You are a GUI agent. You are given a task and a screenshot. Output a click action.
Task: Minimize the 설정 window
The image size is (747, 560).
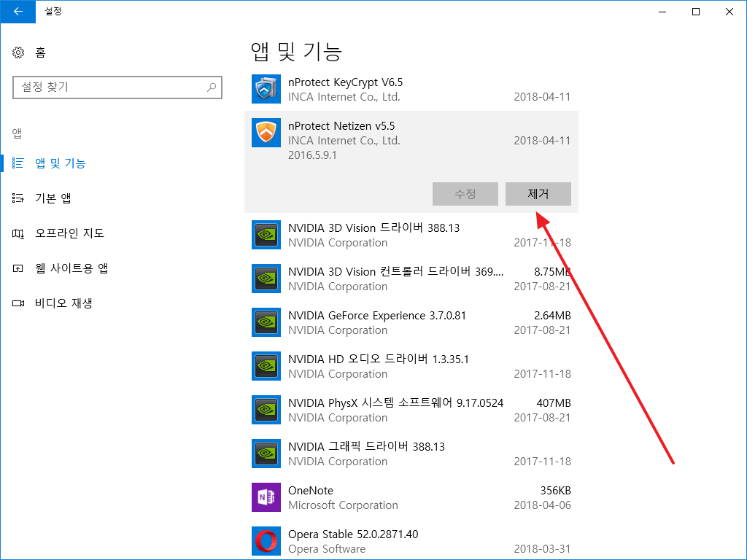point(662,12)
